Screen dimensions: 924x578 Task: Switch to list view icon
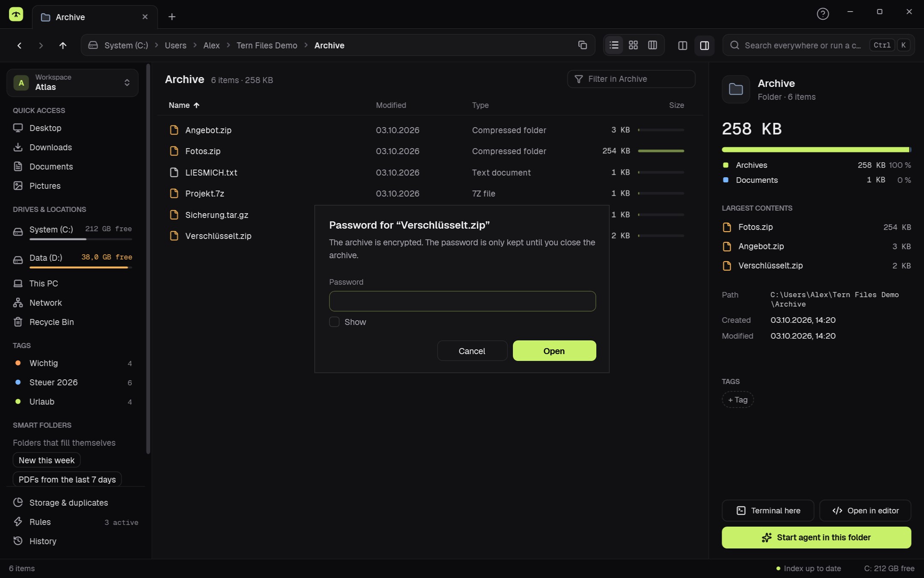pos(614,45)
